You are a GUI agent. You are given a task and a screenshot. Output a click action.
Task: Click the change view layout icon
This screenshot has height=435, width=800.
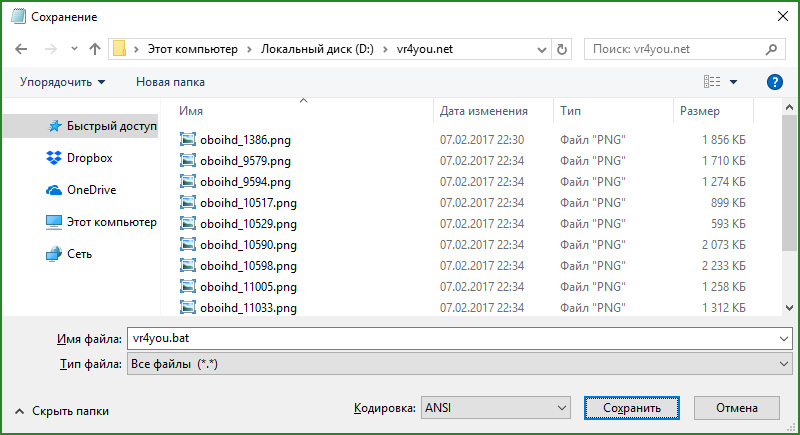coord(712,82)
